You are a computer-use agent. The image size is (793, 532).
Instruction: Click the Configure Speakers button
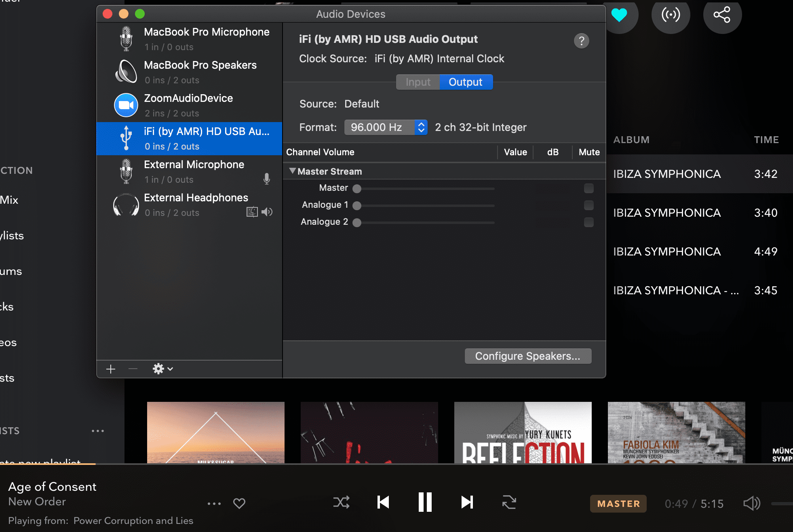click(x=528, y=356)
